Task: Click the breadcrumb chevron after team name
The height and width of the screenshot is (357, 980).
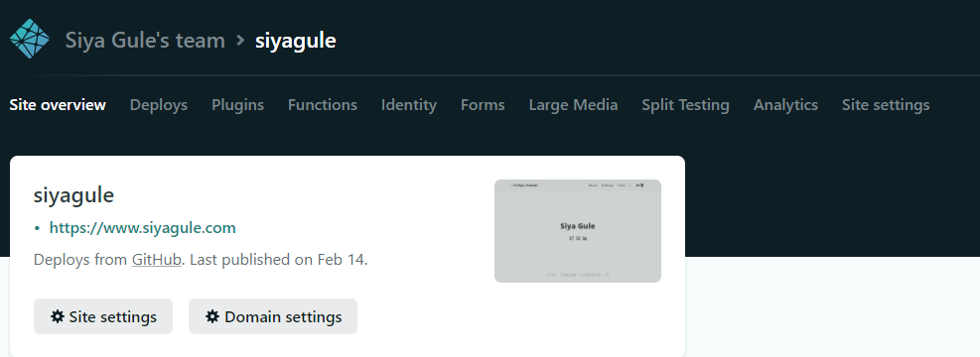Action: pos(240,41)
